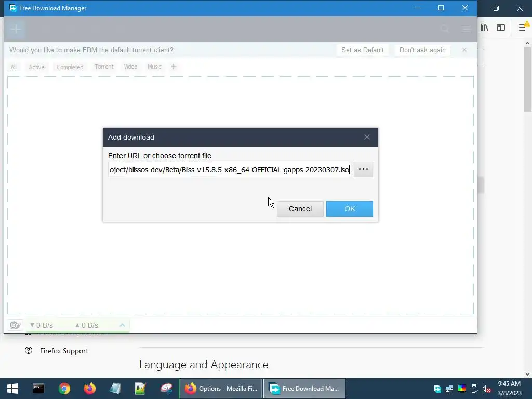The image size is (532, 399).
Task: Switch to Options - Mozilla Firefox taskbar window
Action: (x=220, y=389)
